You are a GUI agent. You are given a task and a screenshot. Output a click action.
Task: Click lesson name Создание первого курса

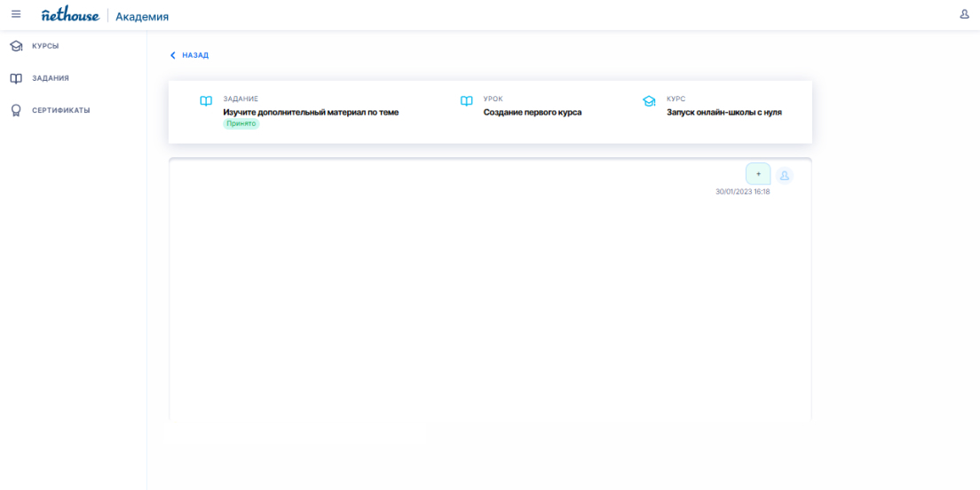533,113
